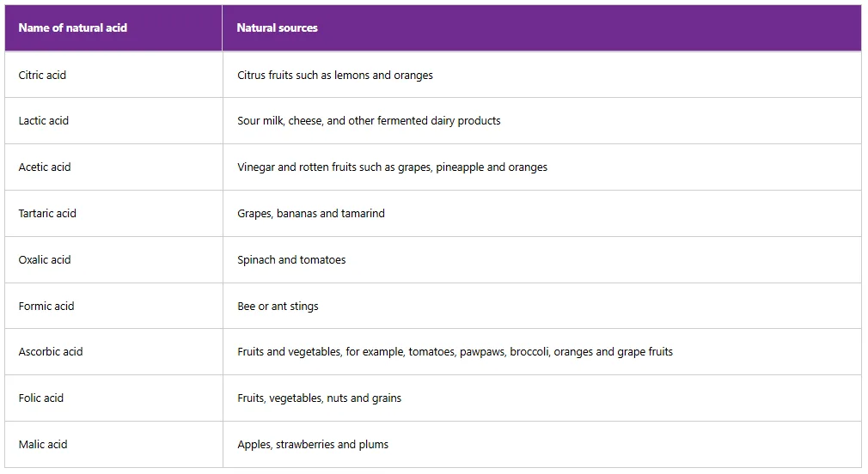Select the 'Ascorbic acid' cell
868x474 pixels.
[x=51, y=352]
